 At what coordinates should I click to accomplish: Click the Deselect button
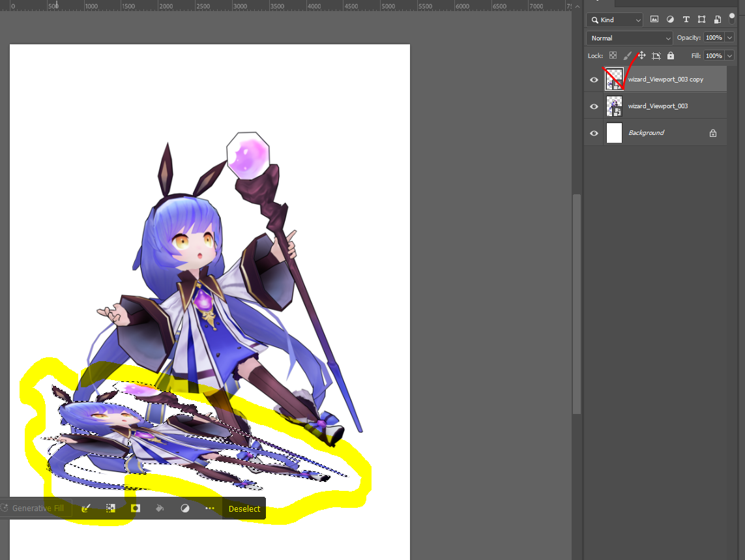(244, 508)
